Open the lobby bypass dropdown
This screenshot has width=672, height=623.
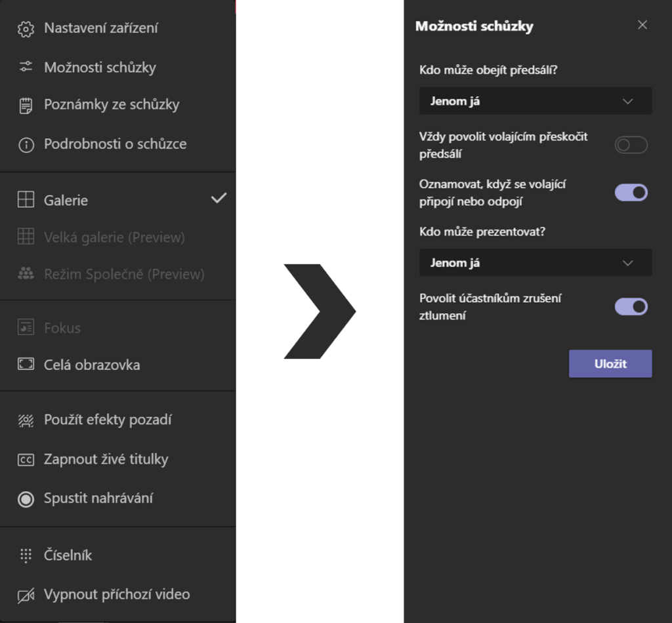(535, 101)
